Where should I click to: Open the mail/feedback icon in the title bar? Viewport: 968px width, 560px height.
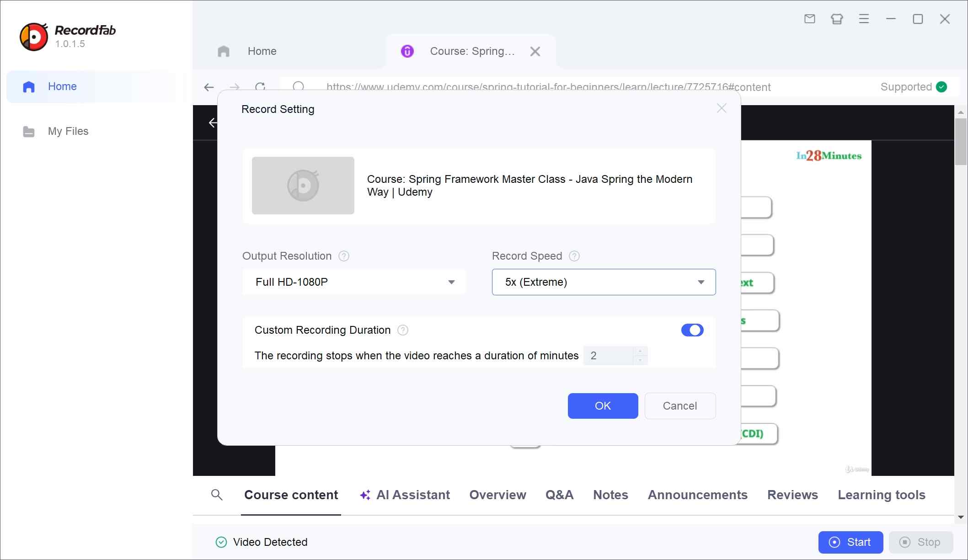click(809, 19)
